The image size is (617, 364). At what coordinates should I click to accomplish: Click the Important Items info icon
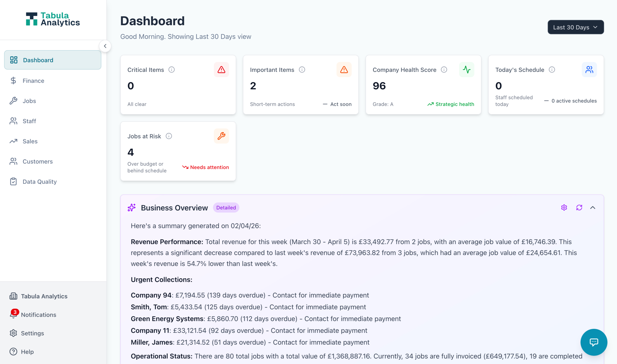[x=302, y=70]
